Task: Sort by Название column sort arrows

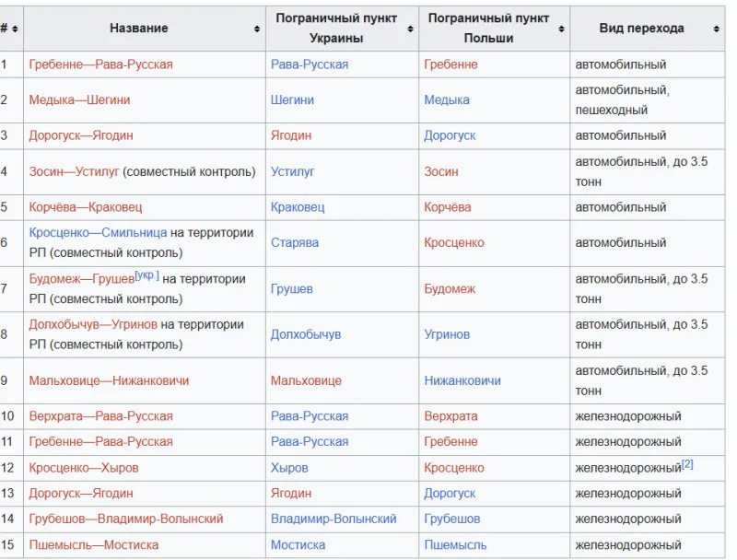Action: click(257, 29)
